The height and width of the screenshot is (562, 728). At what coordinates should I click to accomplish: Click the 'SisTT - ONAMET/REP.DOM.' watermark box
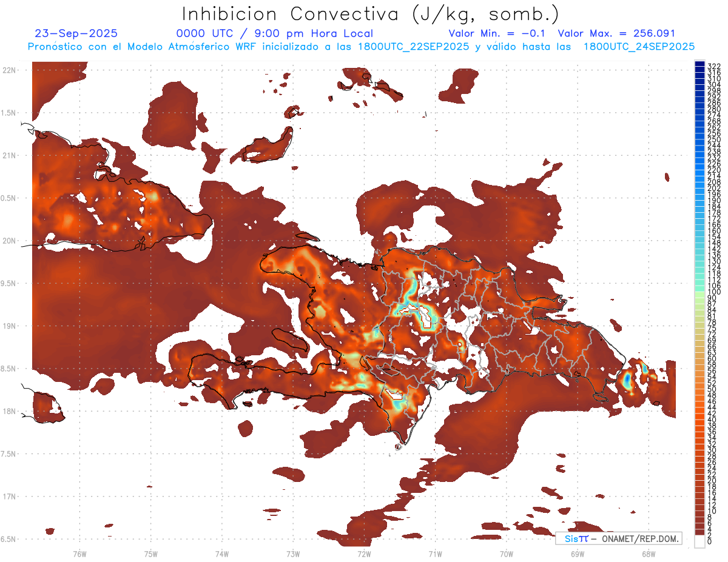click(618, 538)
